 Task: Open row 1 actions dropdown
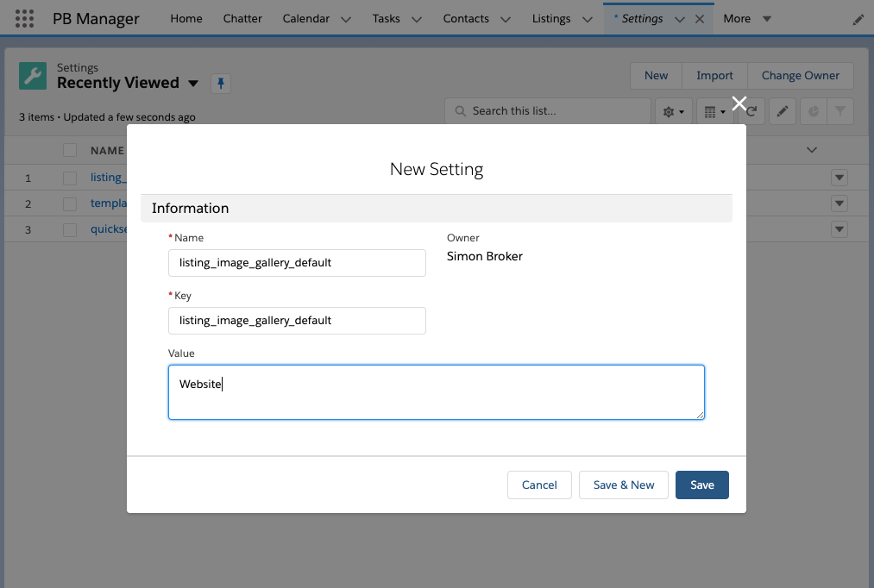pyautogui.click(x=839, y=178)
